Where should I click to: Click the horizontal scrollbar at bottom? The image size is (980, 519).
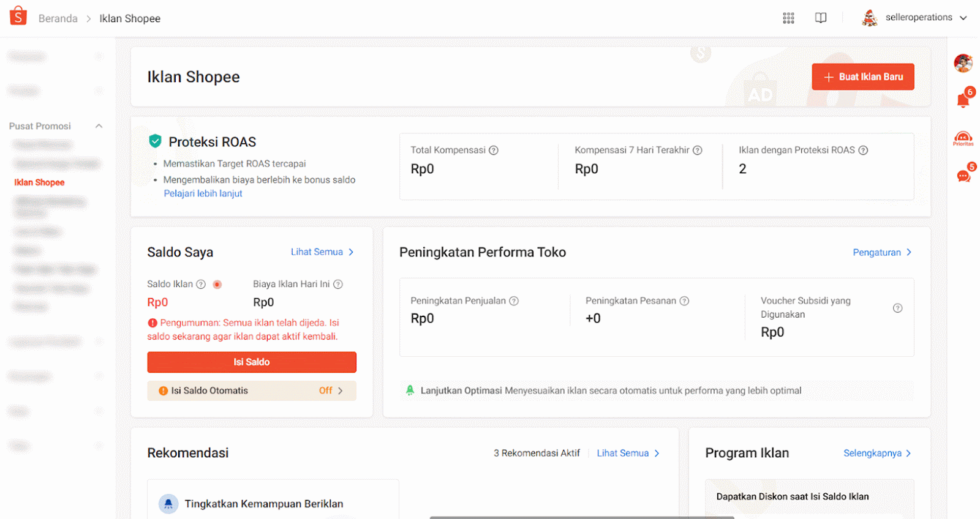(x=582, y=517)
